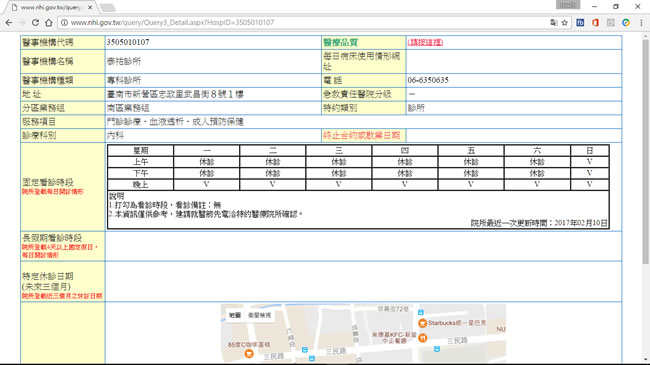The height and width of the screenshot is (365, 650).
Task: Open Chrome's three-dot menu
Action: pos(641,22)
